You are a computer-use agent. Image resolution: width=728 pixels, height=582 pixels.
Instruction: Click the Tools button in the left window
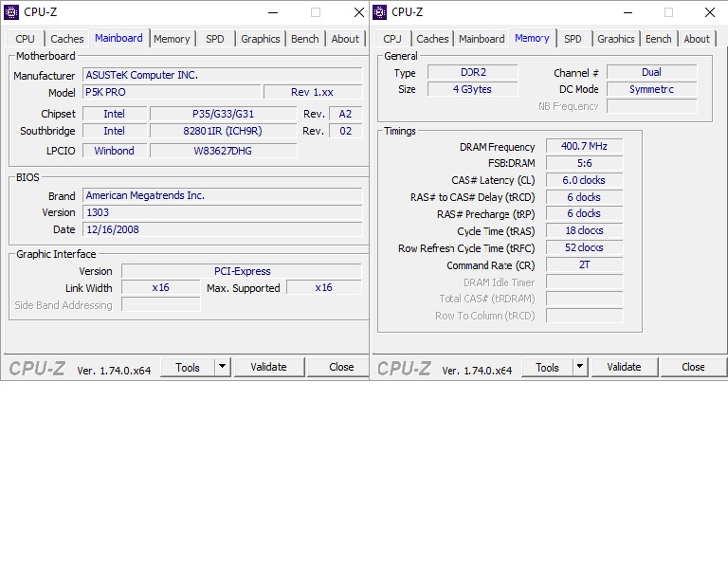pos(188,367)
